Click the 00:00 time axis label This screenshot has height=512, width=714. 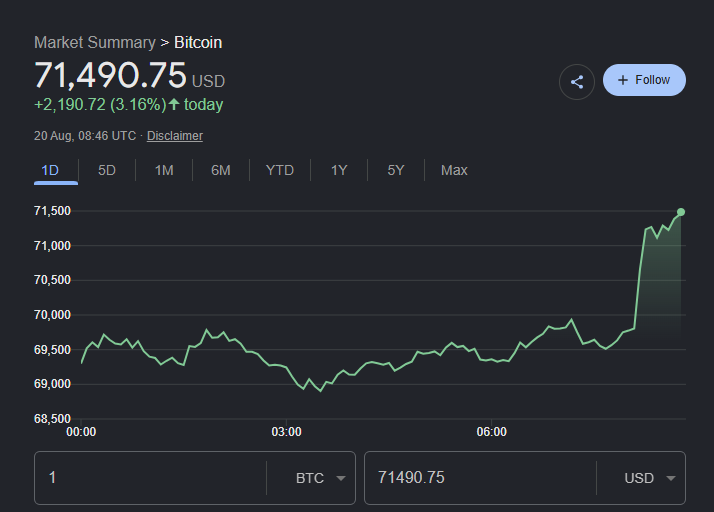pos(81,432)
